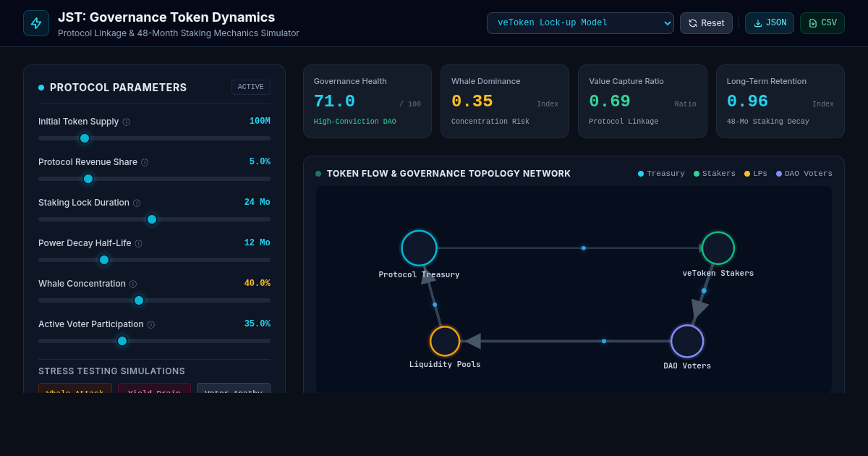This screenshot has height=456, width=868.
Task: Adjust the Active Voter Participation slider
Action: pos(154,341)
